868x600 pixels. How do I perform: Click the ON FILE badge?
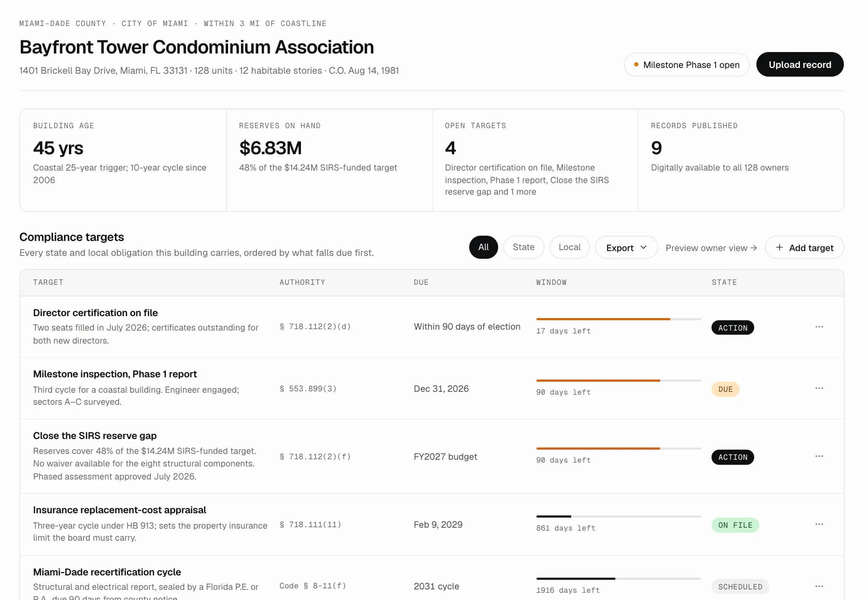[735, 525]
